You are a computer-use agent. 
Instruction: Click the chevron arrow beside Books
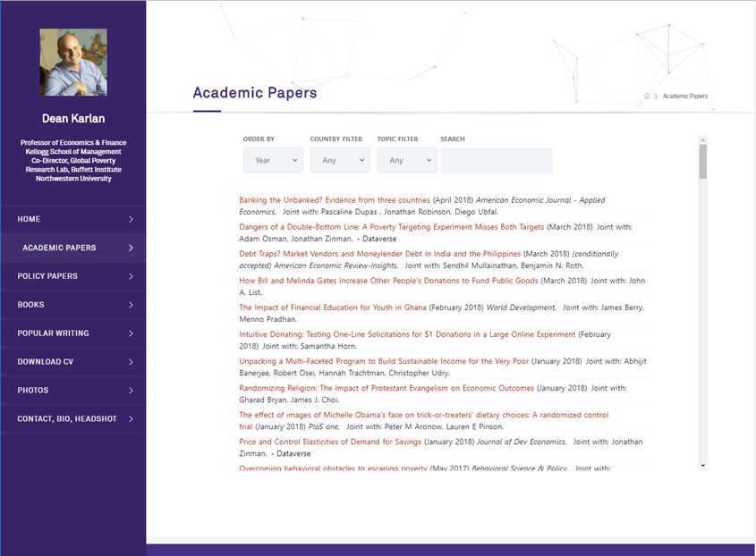[131, 305]
